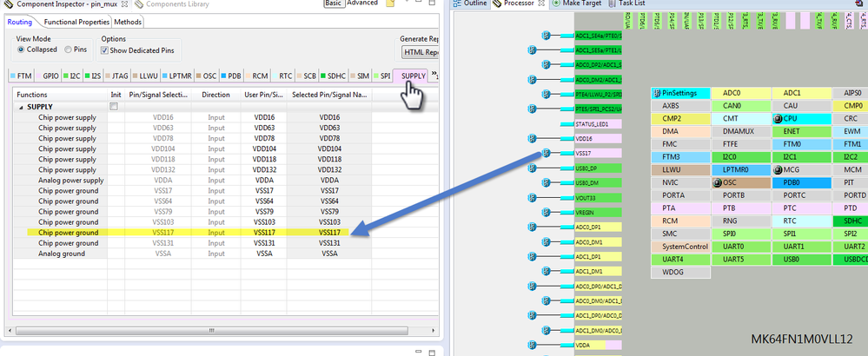Open the Make Target view tab
This screenshot has width=868, height=356.
[x=577, y=3]
